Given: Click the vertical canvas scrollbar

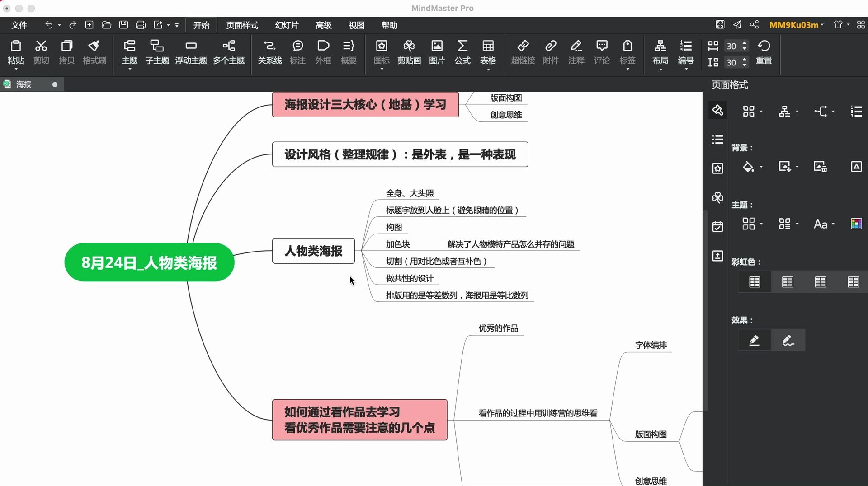Looking at the screenshot, I should 705,311.
